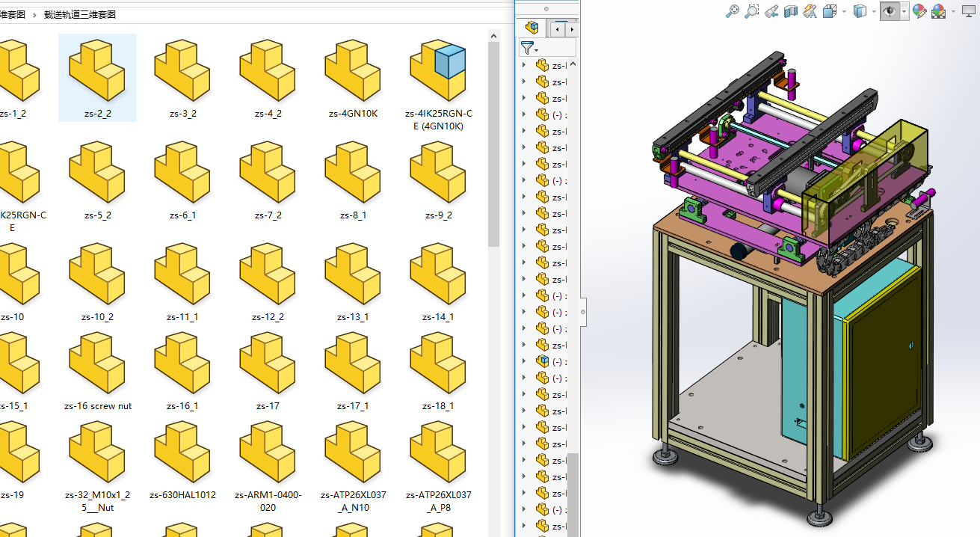Select file zs-17_1

pos(354,371)
